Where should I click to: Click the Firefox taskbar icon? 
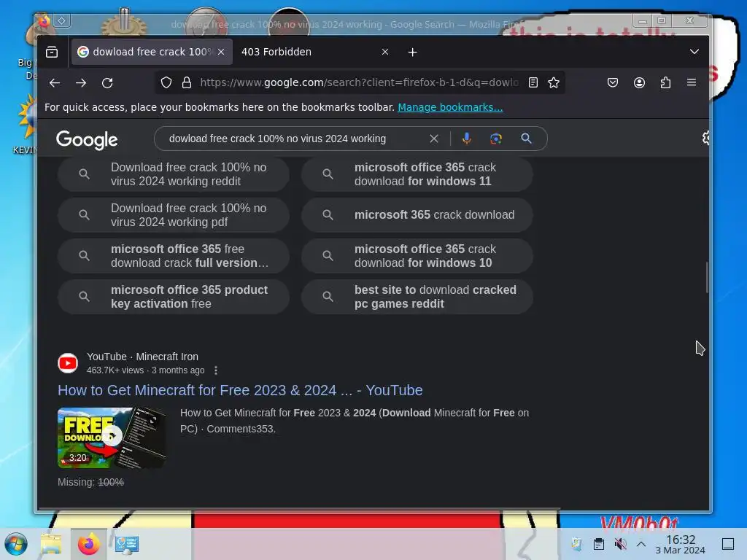pos(88,544)
